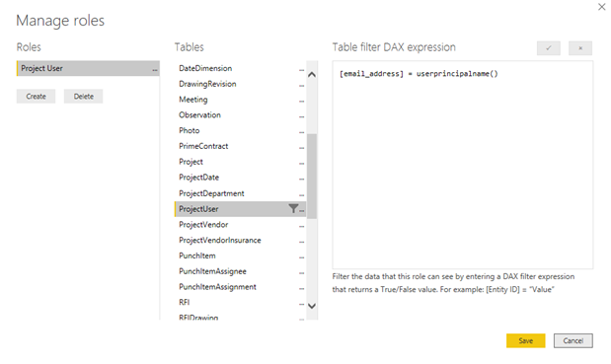Open ellipsis menu for Project User role
This screenshot has width=611, height=364.
[x=155, y=70]
